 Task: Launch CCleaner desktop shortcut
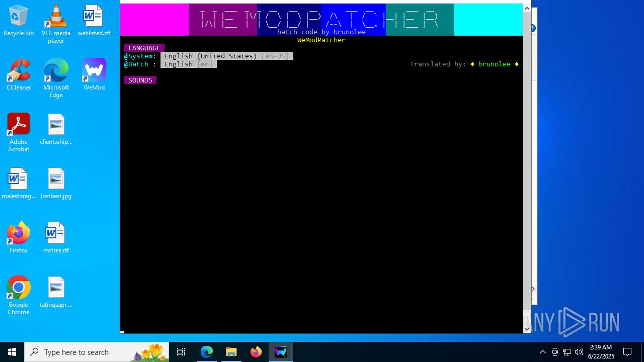coord(19,75)
